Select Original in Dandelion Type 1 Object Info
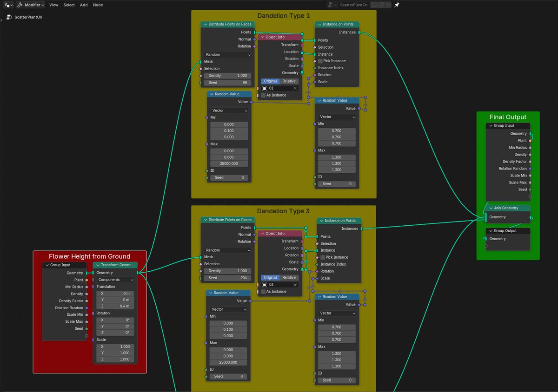Viewport: 558px width, 392px height. (x=270, y=81)
